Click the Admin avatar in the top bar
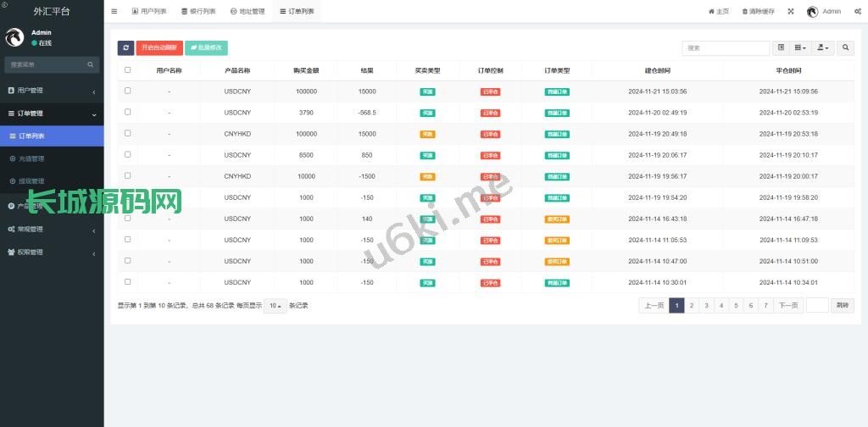 tap(812, 12)
